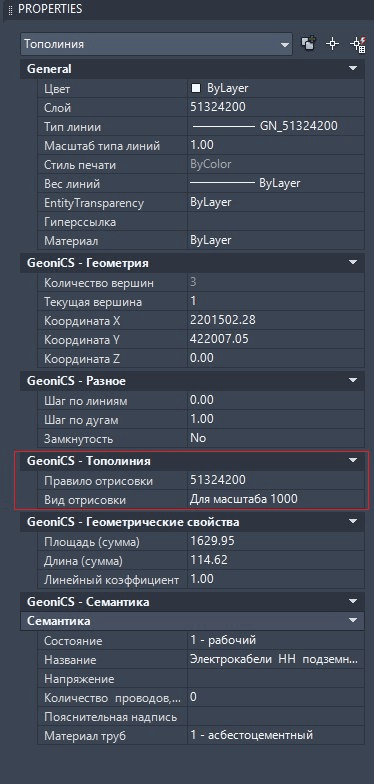Collapse the General section
This screenshot has width=374, height=784.
click(353, 68)
